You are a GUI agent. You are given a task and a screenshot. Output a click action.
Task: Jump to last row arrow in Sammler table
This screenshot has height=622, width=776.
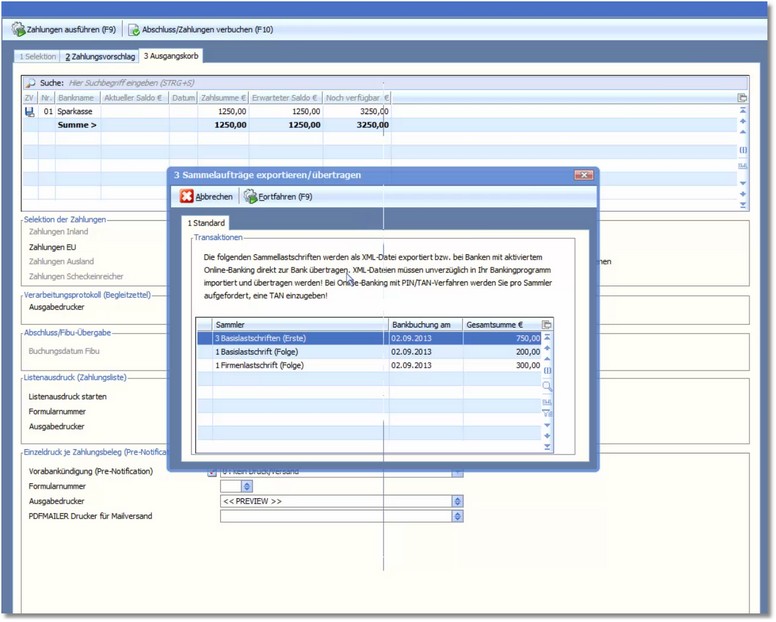click(547, 447)
